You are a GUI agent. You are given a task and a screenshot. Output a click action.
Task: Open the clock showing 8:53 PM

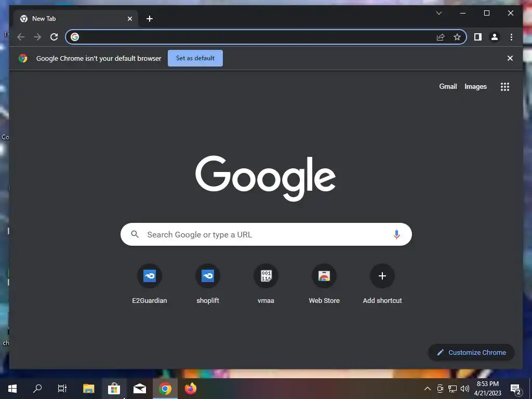click(x=487, y=389)
